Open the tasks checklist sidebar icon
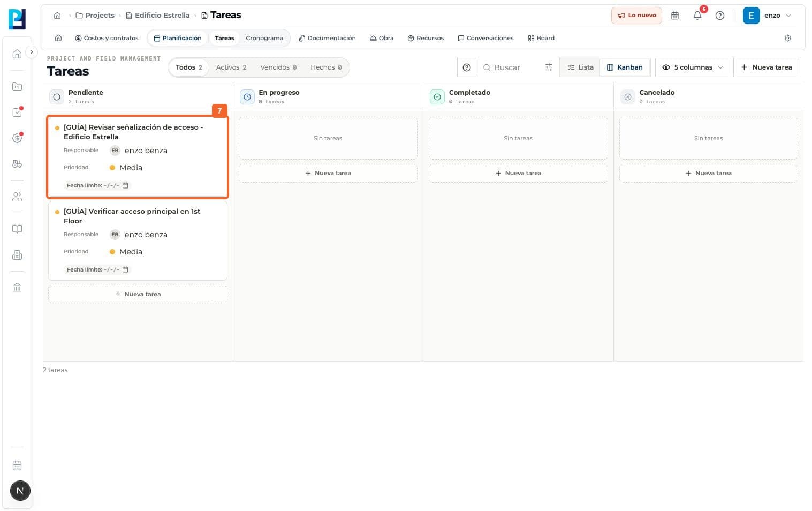 coord(17,112)
